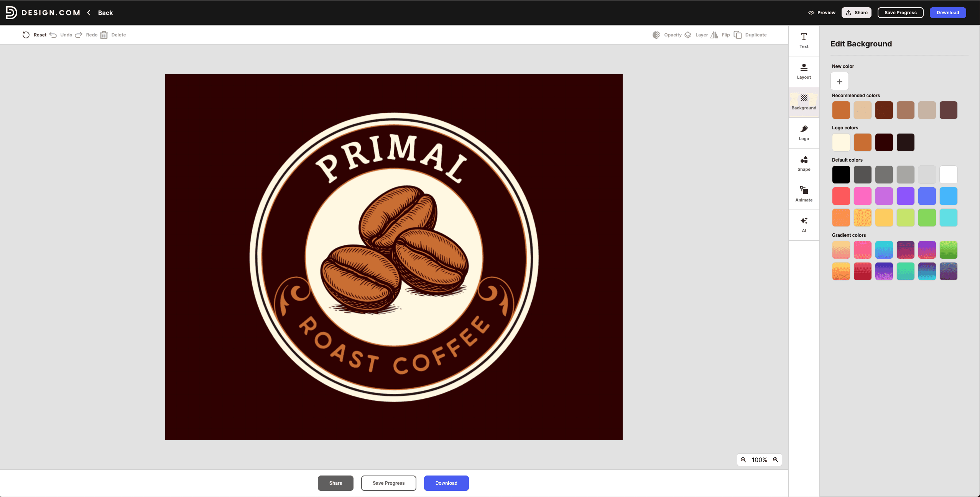Select the Logo sidebar tool
The width and height of the screenshot is (980, 497).
point(804,133)
